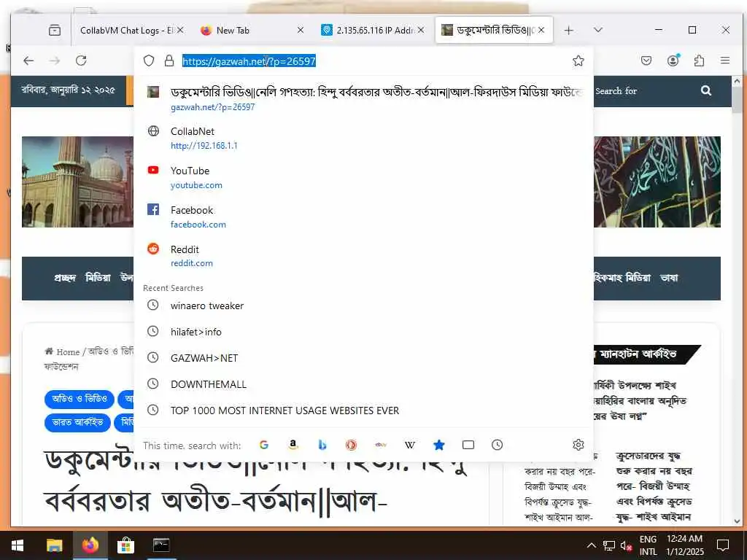The height and width of the screenshot is (560, 747).
Task: Expand the list all tabs chevron
Action: (x=598, y=30)
